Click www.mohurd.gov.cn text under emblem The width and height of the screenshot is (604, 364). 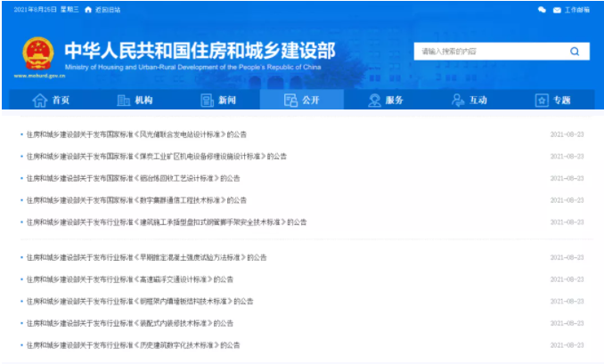(39, 76)
